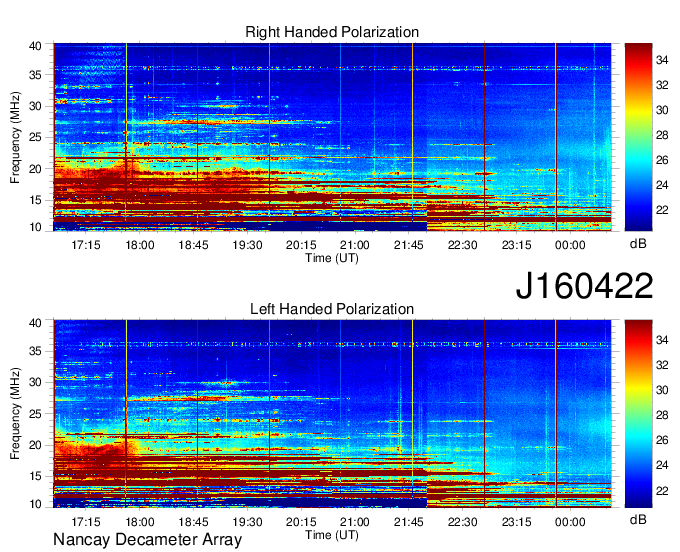
Task: Click 21:45 tick under Right Handed plot
Action: (x=409, y=245)
